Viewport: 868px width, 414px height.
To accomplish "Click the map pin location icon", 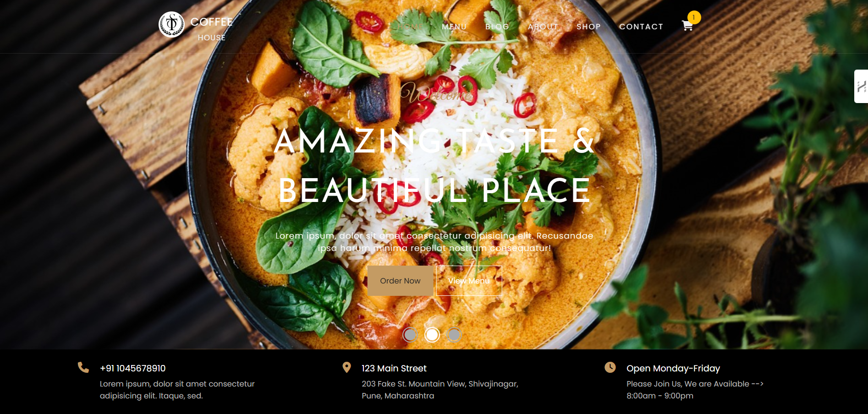I will [x=347, y=367].
